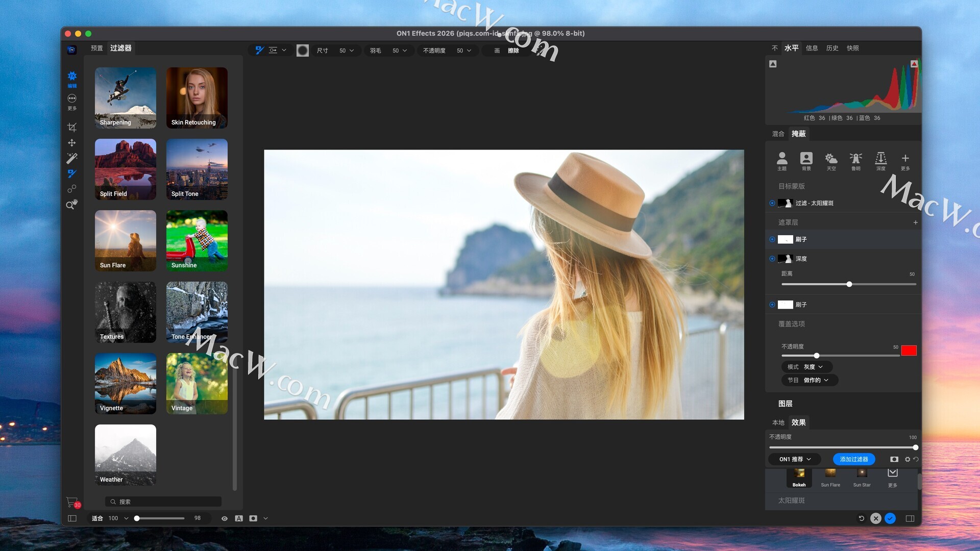Click the blue checkmark apply button
The width and height of the screenshot is (980, 551).
(x=890, y=518)
